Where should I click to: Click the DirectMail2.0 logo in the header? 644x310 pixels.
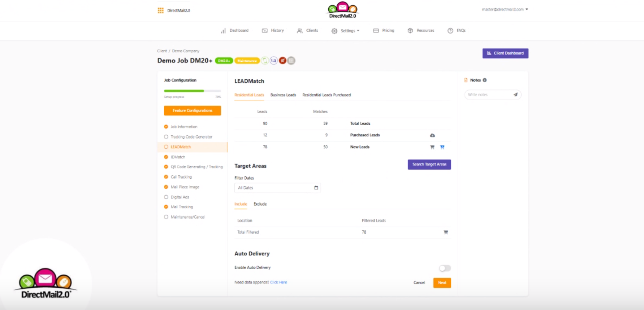342,10
